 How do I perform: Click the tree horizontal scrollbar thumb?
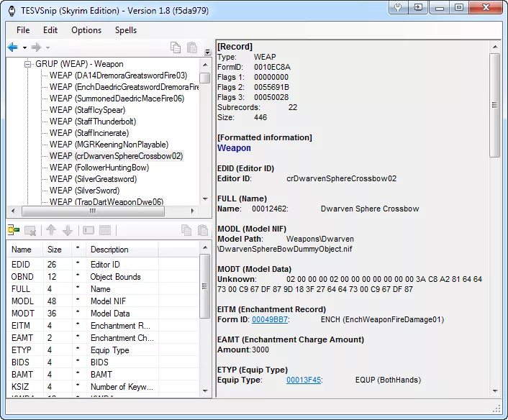tap(93, 211)
